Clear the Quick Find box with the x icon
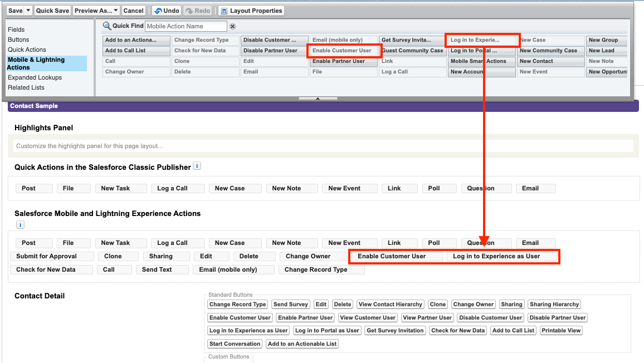Image resolution: width=644 pixels, height=363 pixels. 232,26
